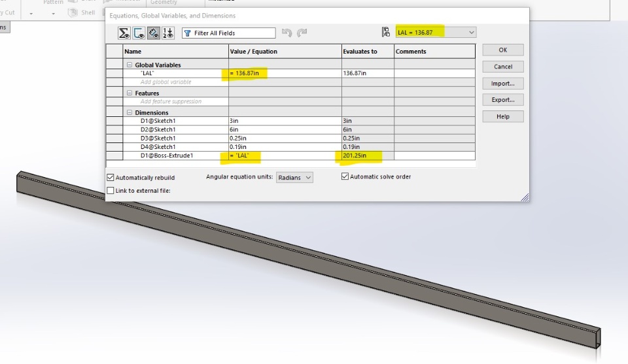Click 'Add global variable' placeholder row
Viewport: 628px width, 364px height.
(x=175, y=82)
